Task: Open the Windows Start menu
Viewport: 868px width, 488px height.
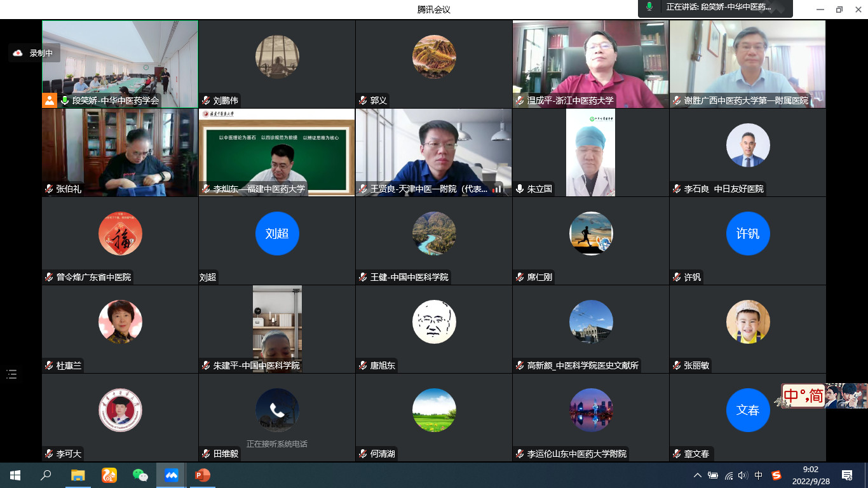Action: (15, 475)
